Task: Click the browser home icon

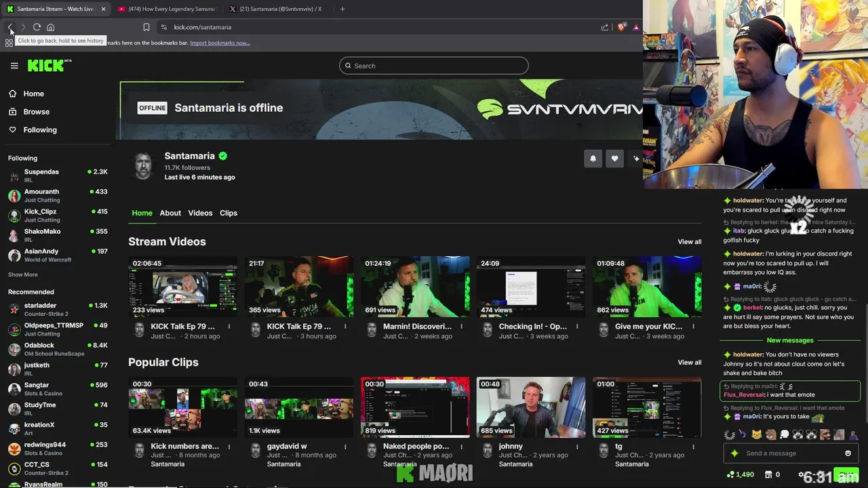Action: (x=50, y=27)
